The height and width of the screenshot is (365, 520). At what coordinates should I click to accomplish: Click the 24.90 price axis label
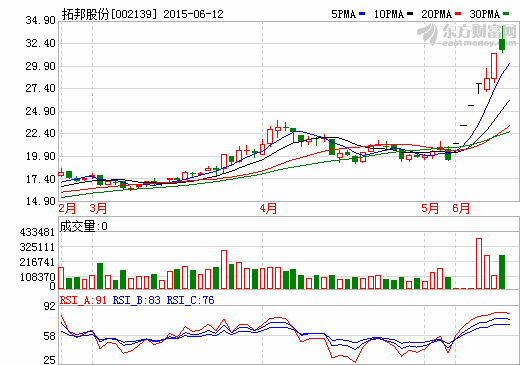pos(41,111)
